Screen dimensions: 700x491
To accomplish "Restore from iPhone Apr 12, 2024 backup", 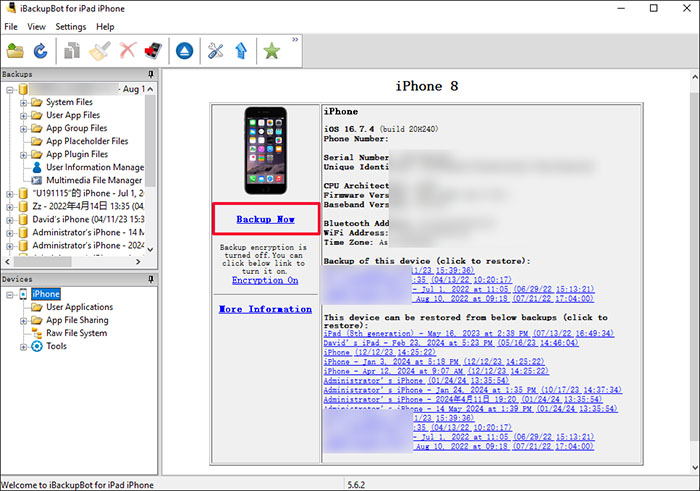I will tap(436, 371).
